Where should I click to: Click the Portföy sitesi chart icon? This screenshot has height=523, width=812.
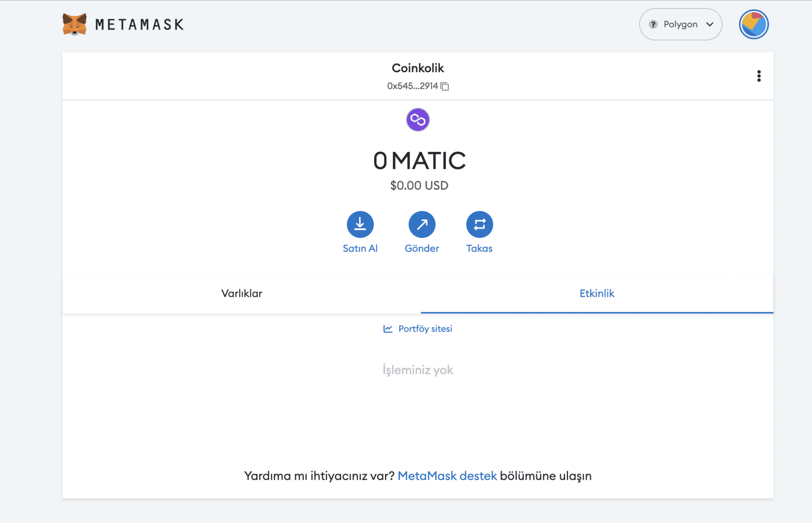(x=388, y=329)
